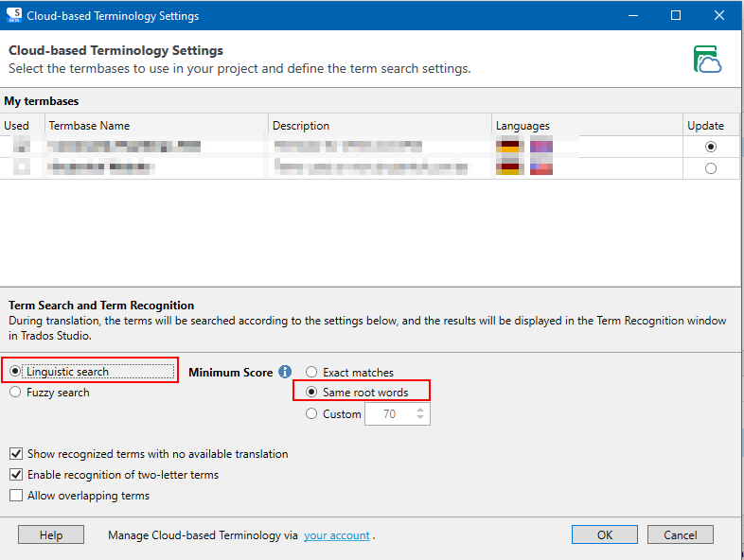Sort by Termbase Name column header
The image size is (744, 560).
(156, 126)
